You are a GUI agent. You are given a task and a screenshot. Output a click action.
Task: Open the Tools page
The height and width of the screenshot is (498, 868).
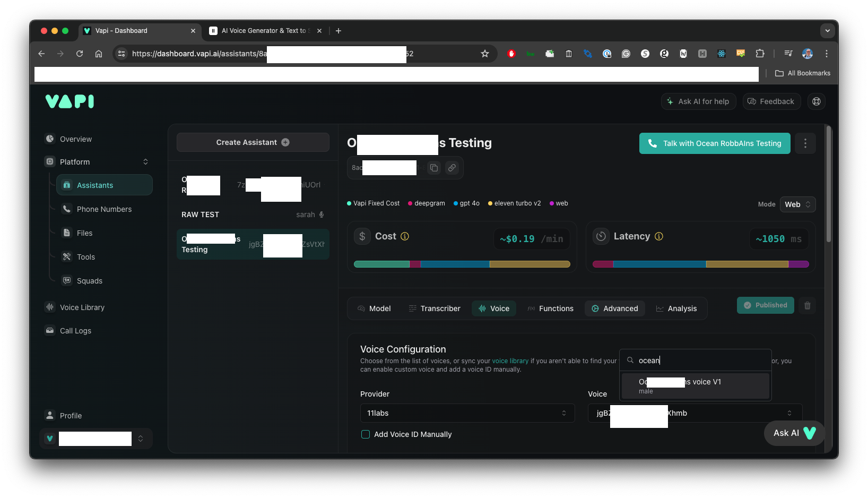85,257
